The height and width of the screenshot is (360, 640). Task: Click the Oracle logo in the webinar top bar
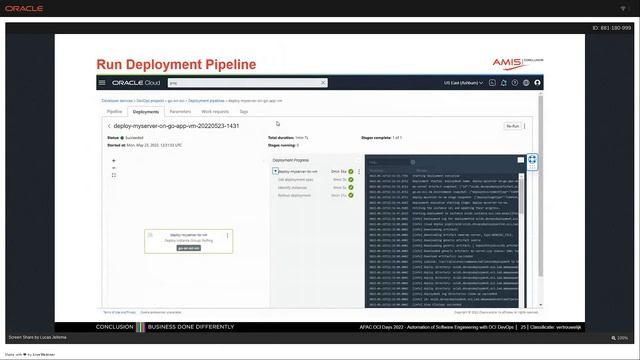click(x=24, y=8)
